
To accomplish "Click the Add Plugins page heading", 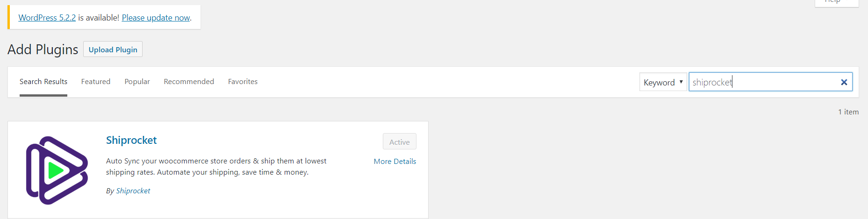I will pos(43,49).
